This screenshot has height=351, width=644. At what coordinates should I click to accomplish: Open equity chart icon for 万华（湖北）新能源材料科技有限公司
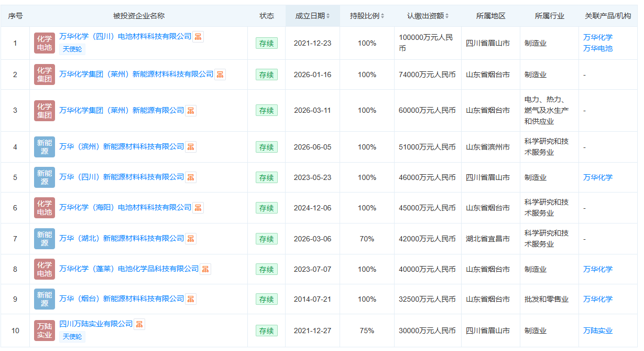(x=191, y=239)
